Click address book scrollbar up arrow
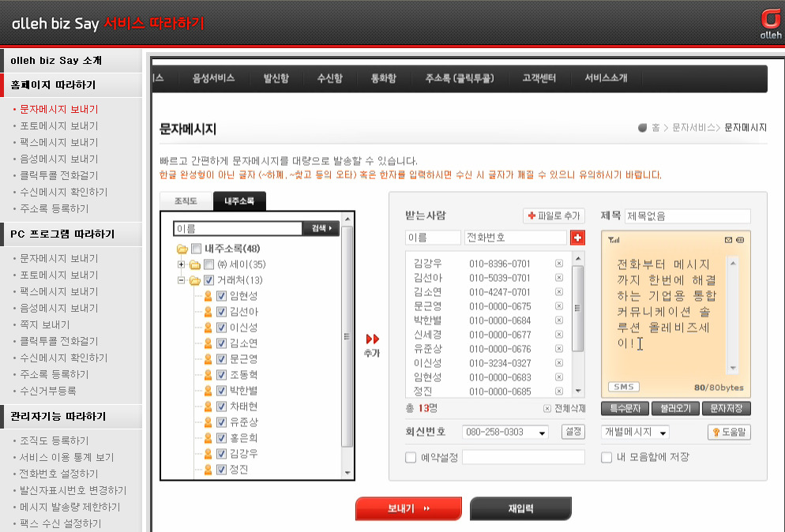This screenshot has height=532, width=785. 347,219
